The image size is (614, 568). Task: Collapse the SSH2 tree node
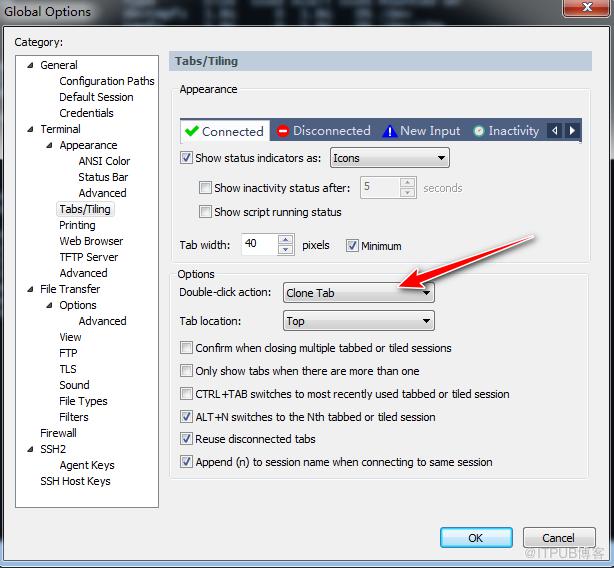30,449
